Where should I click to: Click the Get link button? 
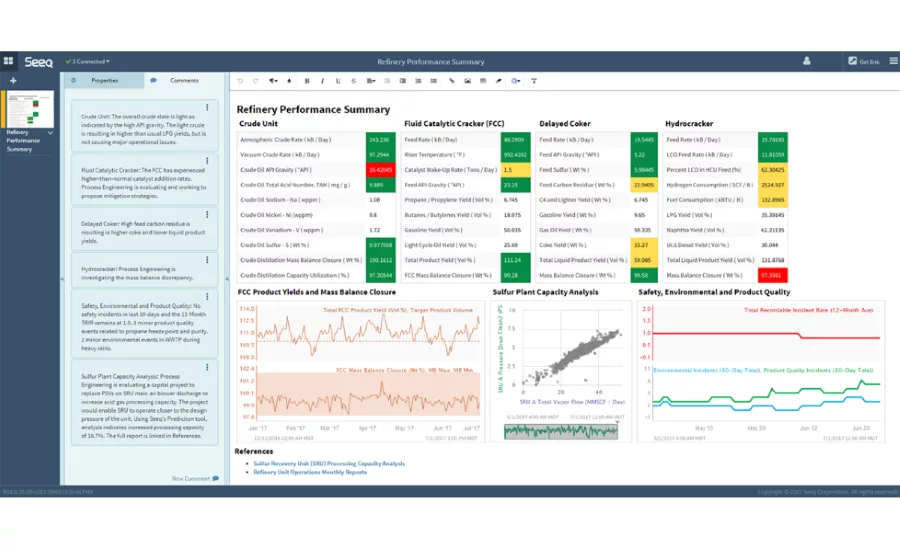click(x=864, y=61)
